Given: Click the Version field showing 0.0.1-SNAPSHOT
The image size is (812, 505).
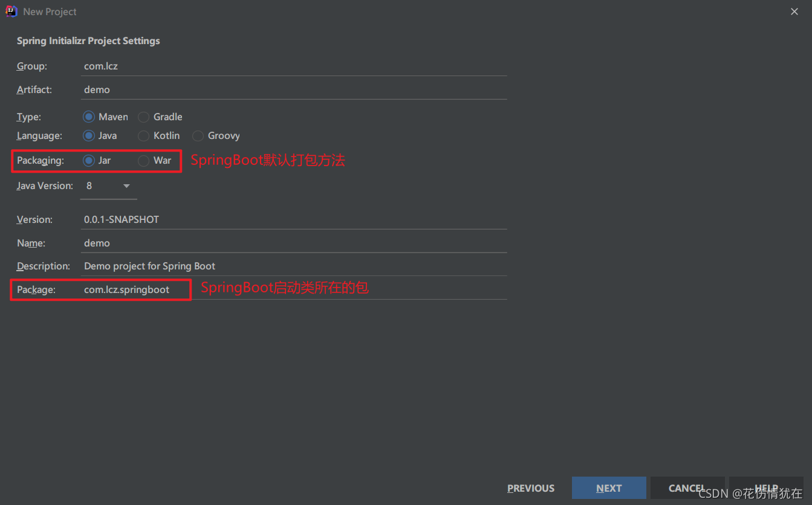Looking at the screenshot, I should 294,219.
